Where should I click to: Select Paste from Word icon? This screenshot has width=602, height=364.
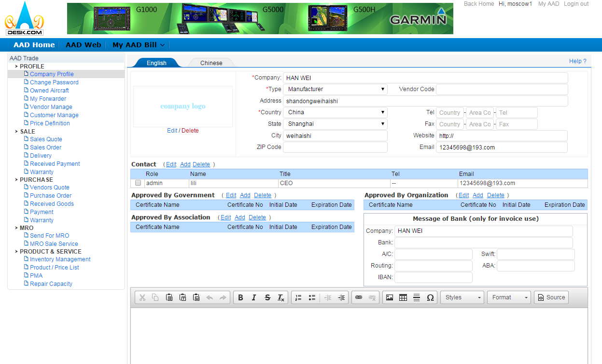(196, 297)
